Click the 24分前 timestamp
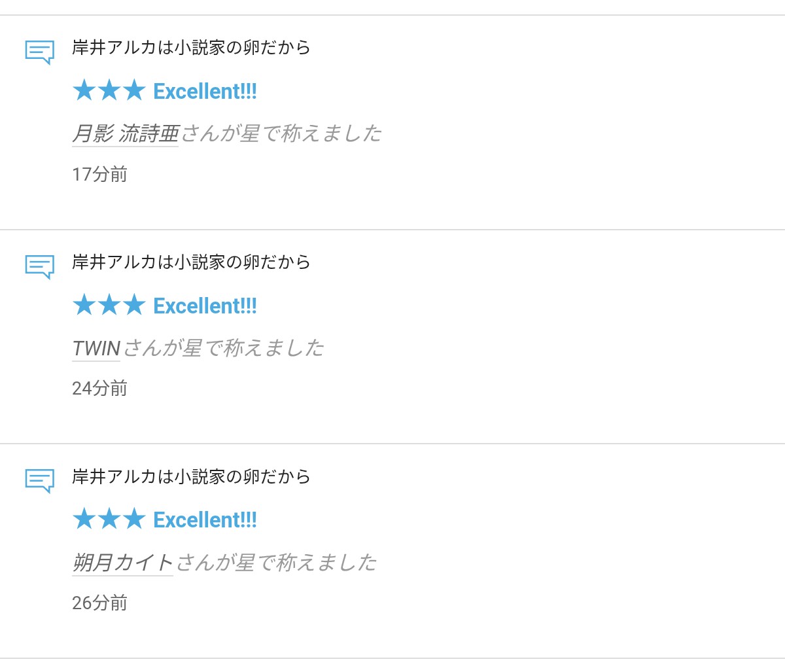The height and width of the screenshot is (672, 785). (99, 389)
